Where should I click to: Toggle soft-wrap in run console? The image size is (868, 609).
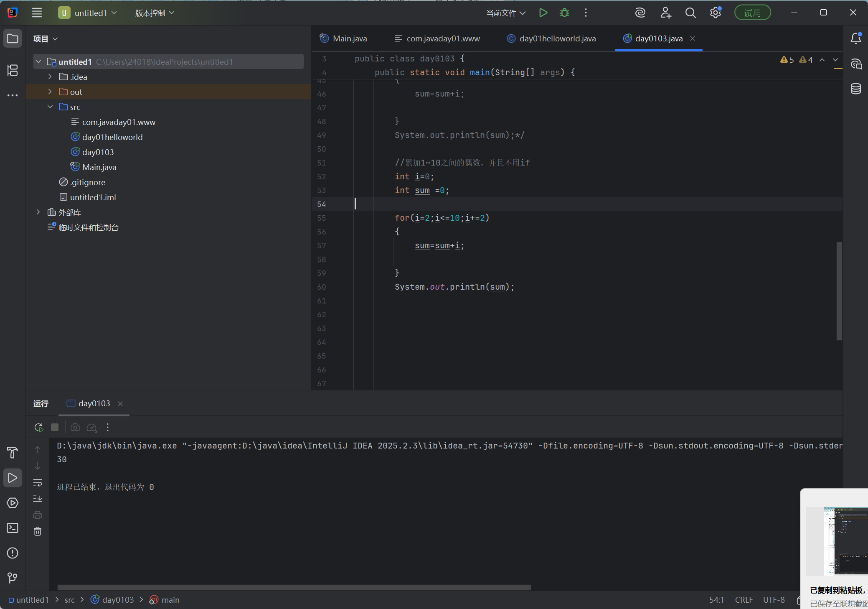point(38,483)
